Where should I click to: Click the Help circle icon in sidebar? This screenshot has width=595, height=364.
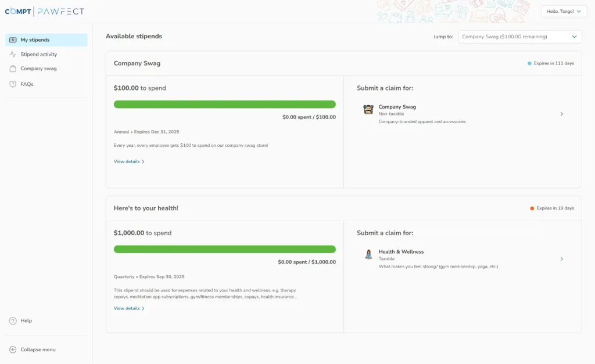tap(13, 321)
